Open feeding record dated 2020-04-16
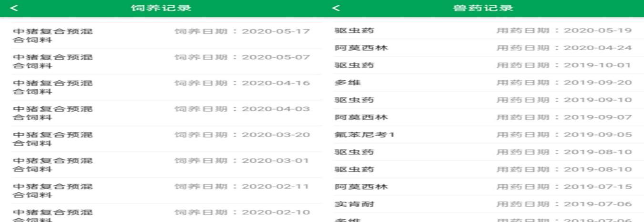Viewport: 644px width, 222px height. (161, 87)
